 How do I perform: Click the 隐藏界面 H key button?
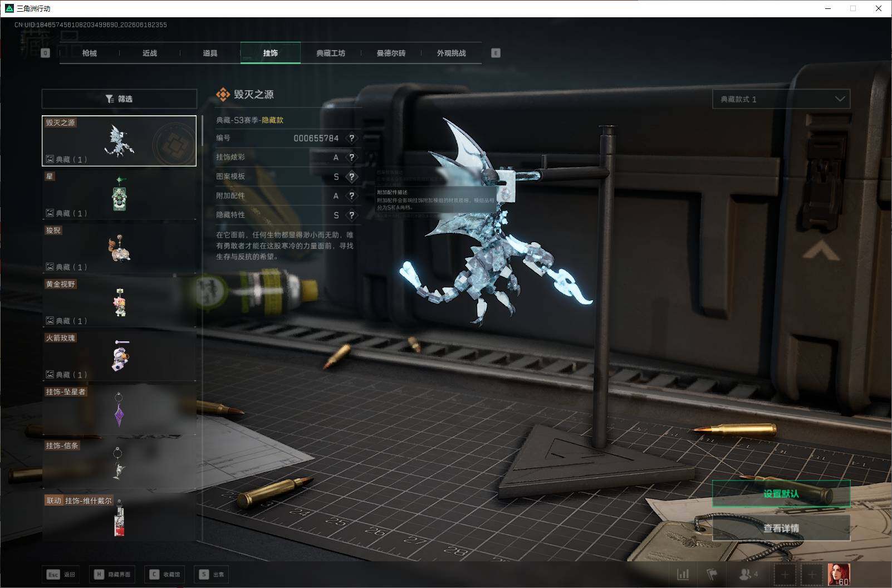click(x=112, y=574)
